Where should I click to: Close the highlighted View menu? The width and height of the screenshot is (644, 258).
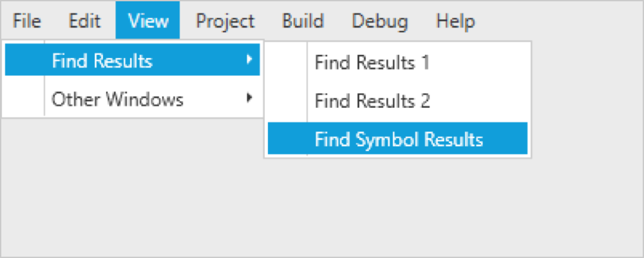coord(148,21)
